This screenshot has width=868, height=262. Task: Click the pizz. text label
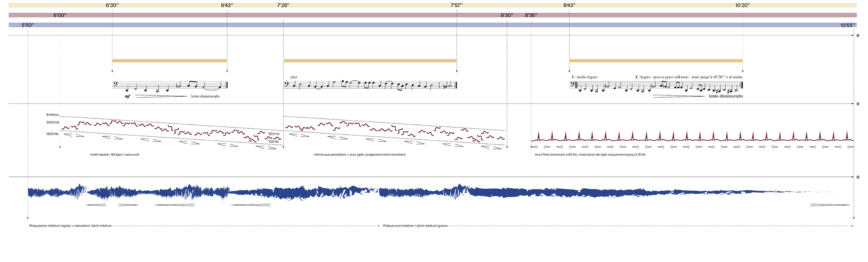point(294,77)
